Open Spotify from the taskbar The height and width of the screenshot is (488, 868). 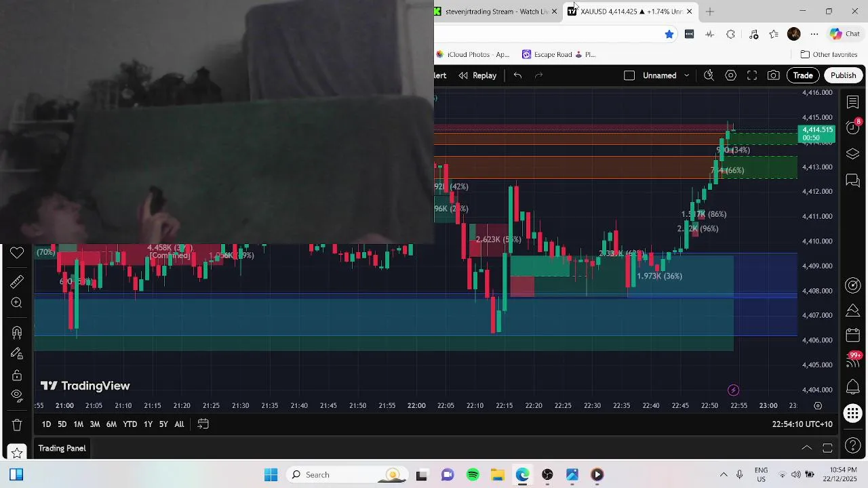[x=473, y=474]
